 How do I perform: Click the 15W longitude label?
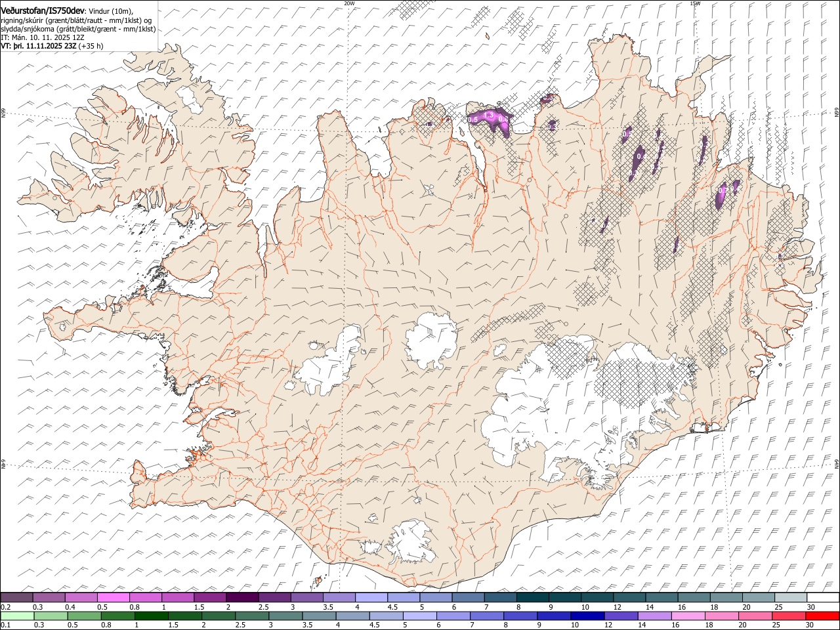(695, 3)
